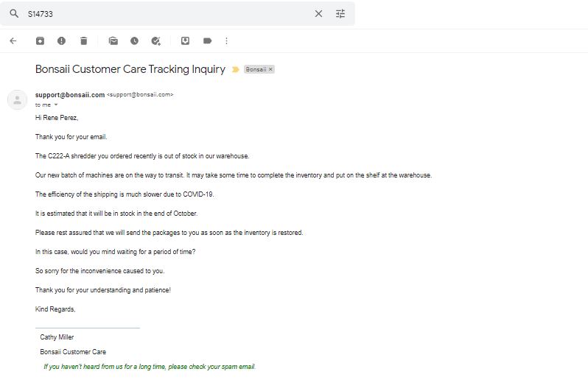Image resolution: width=588 pixels, height=380 pixels.
Task: Open the Move to folder icon
Action: [185, 41]
